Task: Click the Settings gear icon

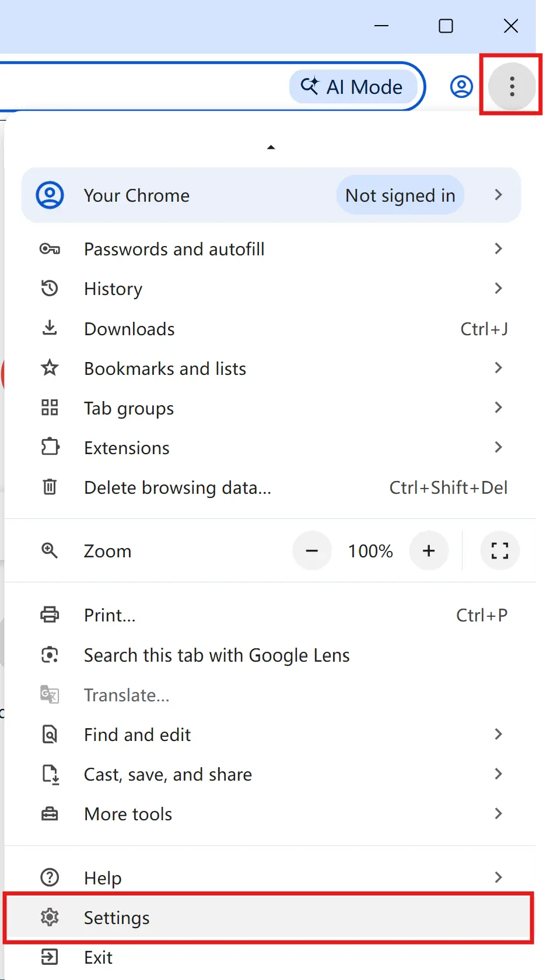Action: [x=50, y=917]
